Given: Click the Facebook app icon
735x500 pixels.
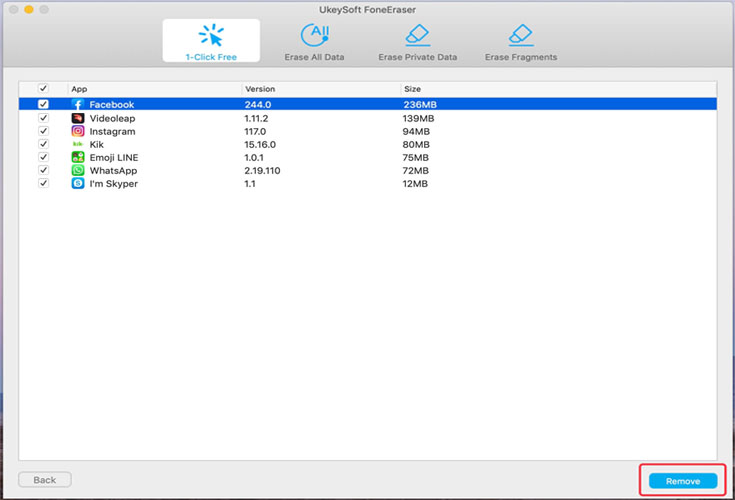Looking at the screenshot, I should coord(78,104).
